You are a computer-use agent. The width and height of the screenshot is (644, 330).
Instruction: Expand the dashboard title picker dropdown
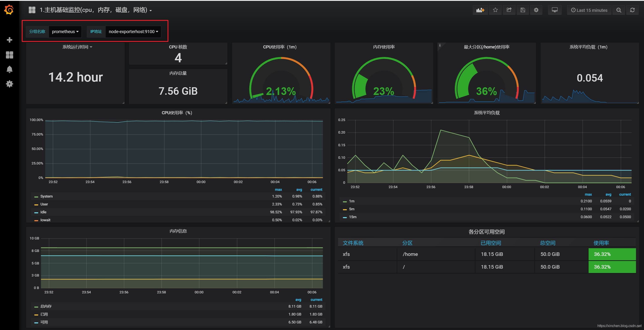(x=96, y=10)
